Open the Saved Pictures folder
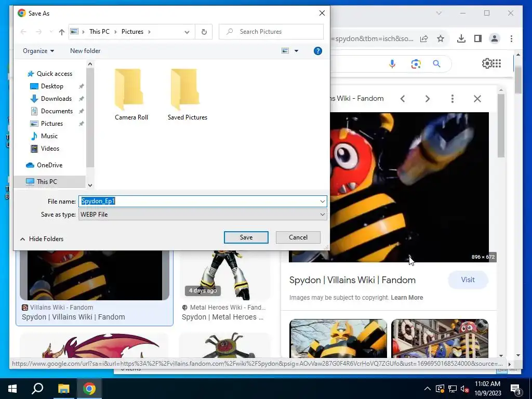Screen dimensions: 532x399 pyautogui.click(x=187, y=95)
